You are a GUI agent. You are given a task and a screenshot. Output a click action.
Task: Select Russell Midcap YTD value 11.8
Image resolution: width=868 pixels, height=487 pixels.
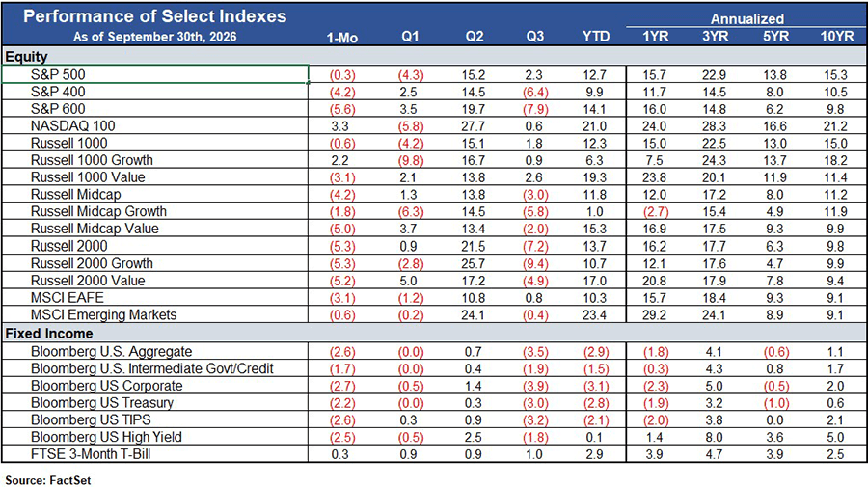click(x=594, y=195)
